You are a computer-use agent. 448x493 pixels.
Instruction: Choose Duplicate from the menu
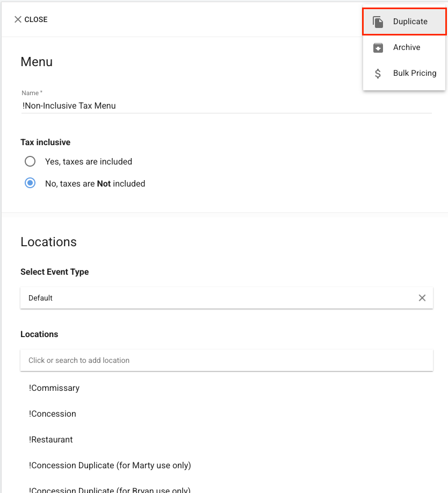(x=404, y=22)
